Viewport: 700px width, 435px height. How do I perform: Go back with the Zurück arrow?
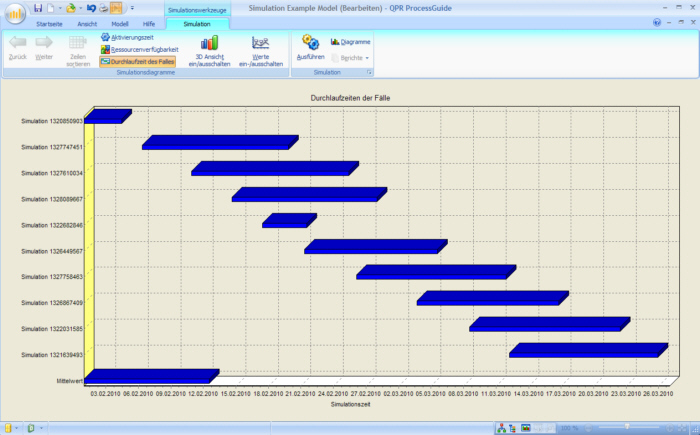point(18,48)
